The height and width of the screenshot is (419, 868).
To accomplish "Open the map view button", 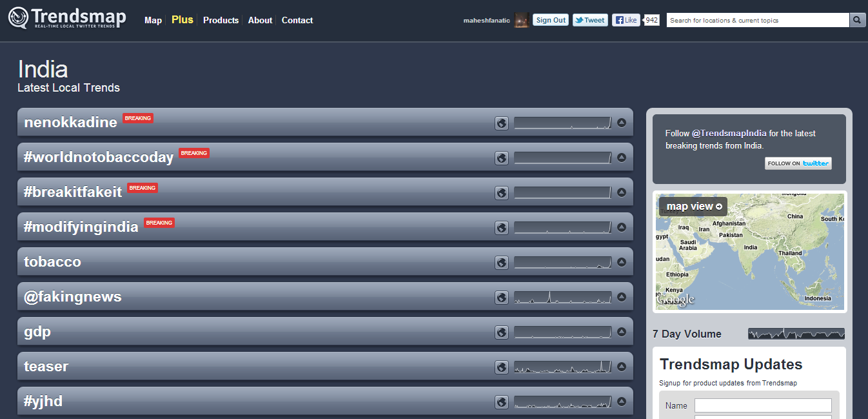I will (693, 207).
